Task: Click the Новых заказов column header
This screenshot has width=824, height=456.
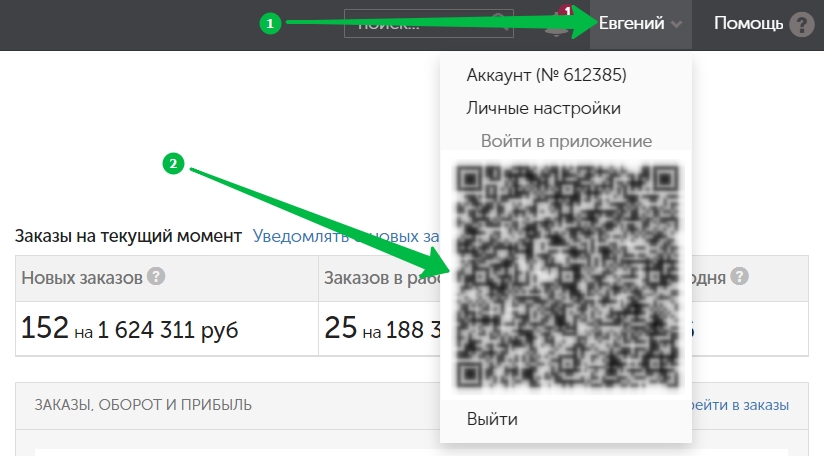Action: coord(81,278)
